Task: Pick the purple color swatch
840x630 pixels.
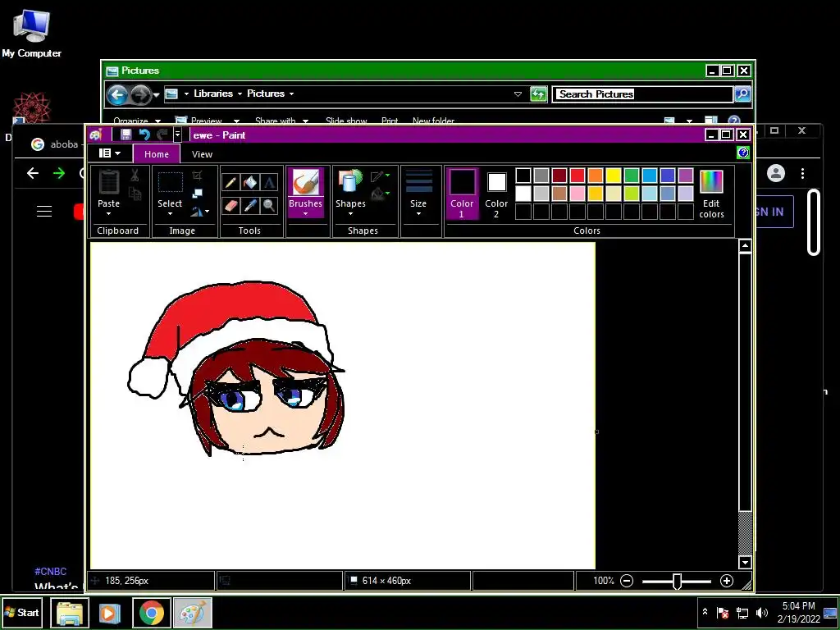Action: (686, 176)
